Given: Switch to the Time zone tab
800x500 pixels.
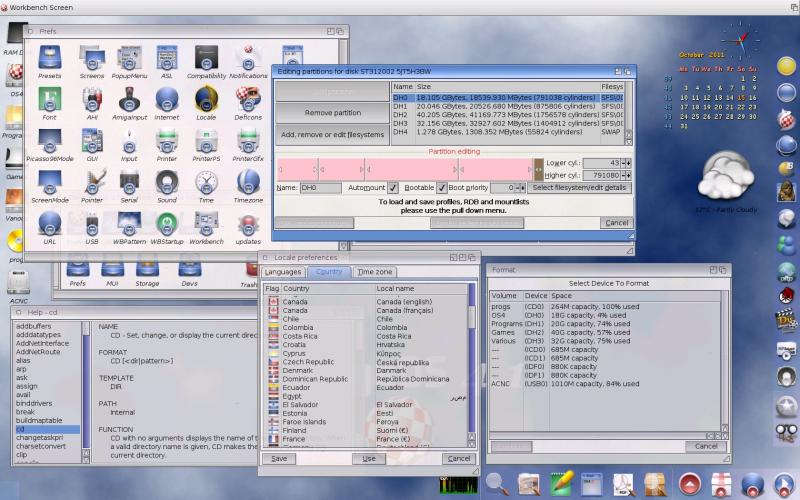Looking at the screenshot, I should (375, 272).
